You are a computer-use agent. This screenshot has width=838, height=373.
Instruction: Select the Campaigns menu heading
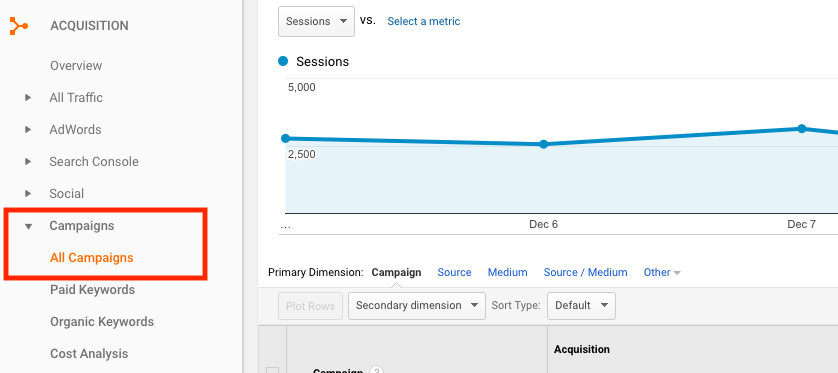(x=82, y=226)
